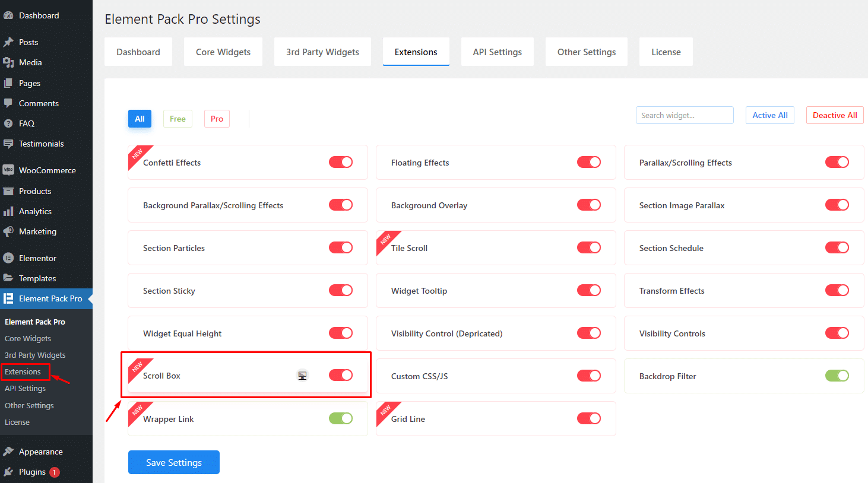Click the Products archive icon
The image size is (868, 483).
click(x=8, y=191)
